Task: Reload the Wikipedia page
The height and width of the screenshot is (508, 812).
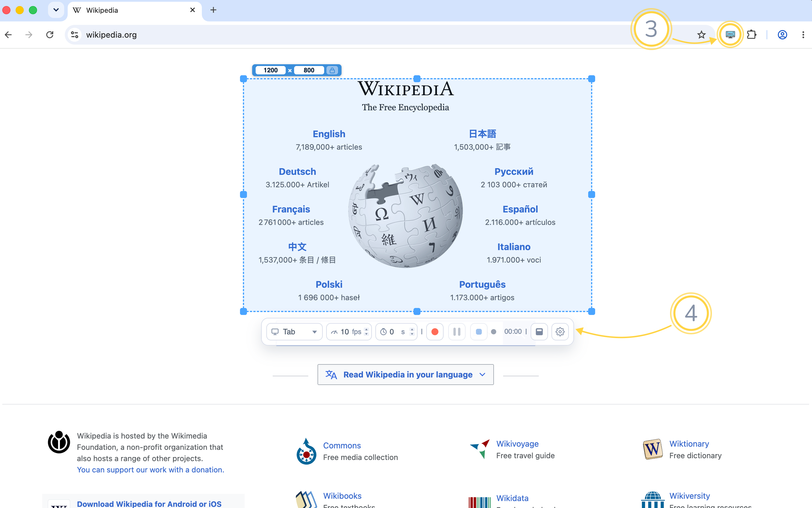Action: [50, 35]
